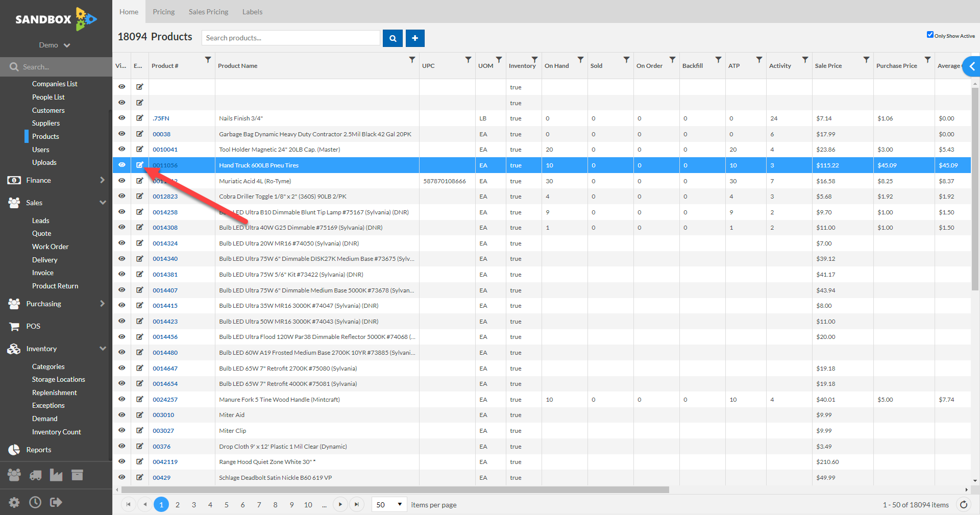Click the refresh icon beside item count
Image resolution: width=980 pixels, height=515 pixels.
(x=964, y=505)
